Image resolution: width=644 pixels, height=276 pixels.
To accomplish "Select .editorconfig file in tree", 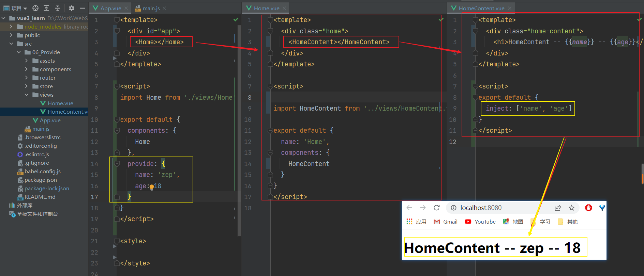I will pyautogui.click(x=37, y=146).
